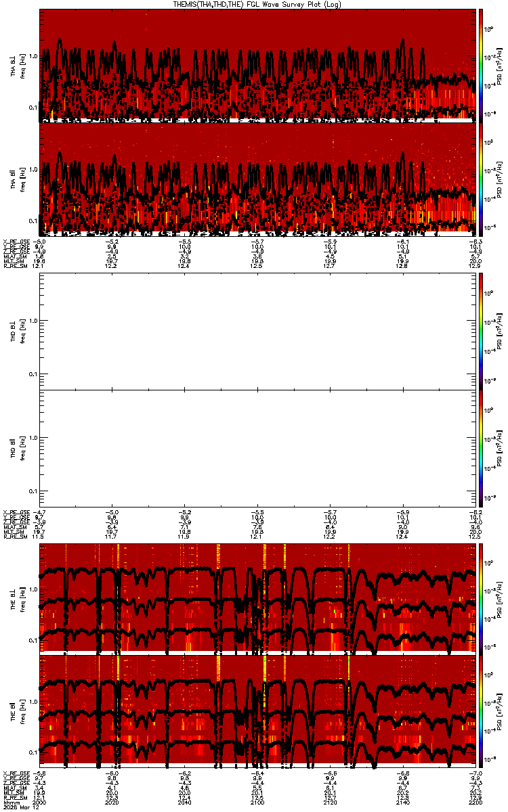
Task: Click the THA Bll spectrogram panel
Action: click(x=257, y=179)
